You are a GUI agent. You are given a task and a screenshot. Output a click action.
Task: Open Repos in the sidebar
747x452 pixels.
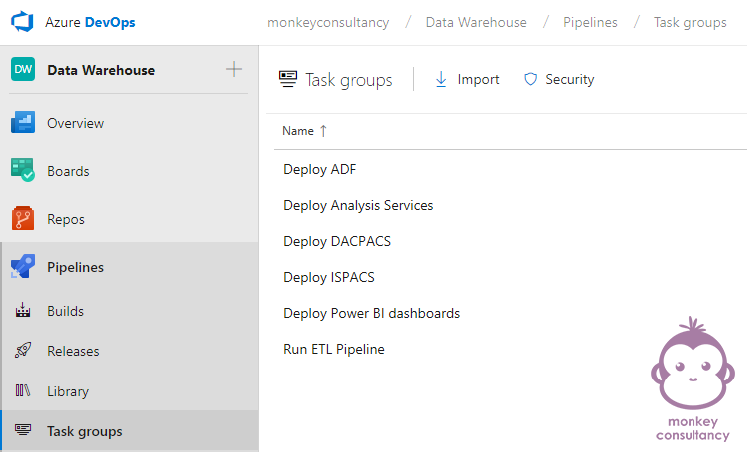[x=66, y=219]
